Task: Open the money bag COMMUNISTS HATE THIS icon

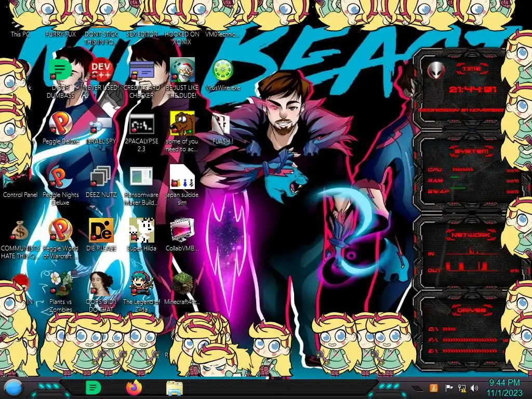Action: click(x=20, y=230)
